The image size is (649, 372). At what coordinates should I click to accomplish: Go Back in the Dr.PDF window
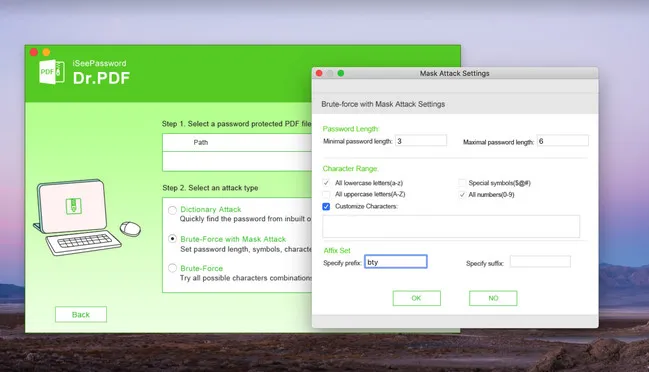pos(81,314)
